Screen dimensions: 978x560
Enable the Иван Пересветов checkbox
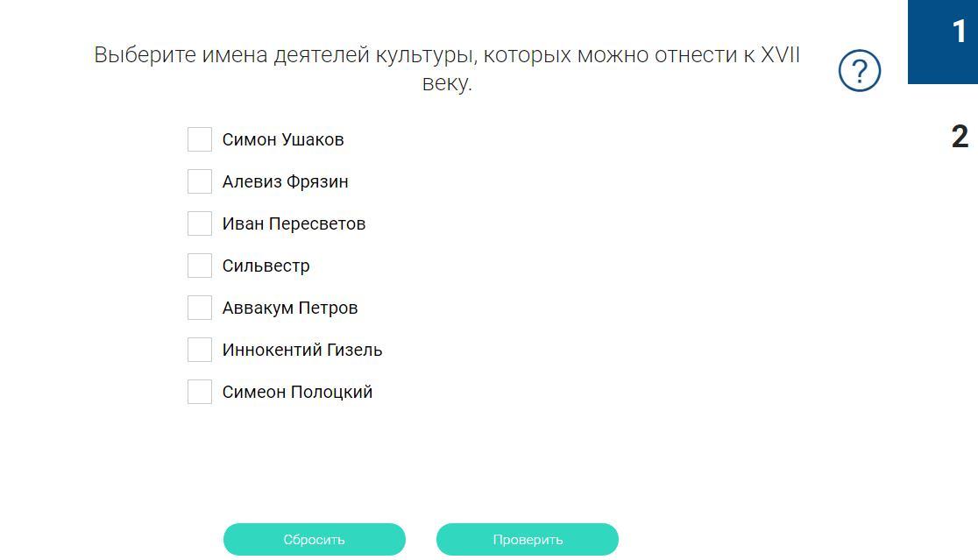(x=200, y=223)
